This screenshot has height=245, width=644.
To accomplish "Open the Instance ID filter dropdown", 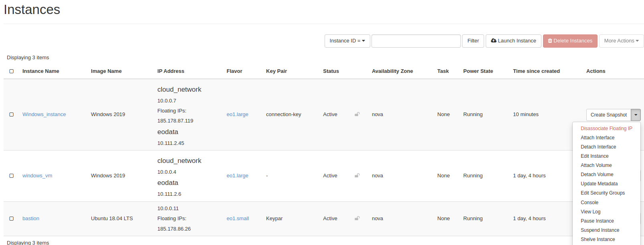I will tap(347, 41).
